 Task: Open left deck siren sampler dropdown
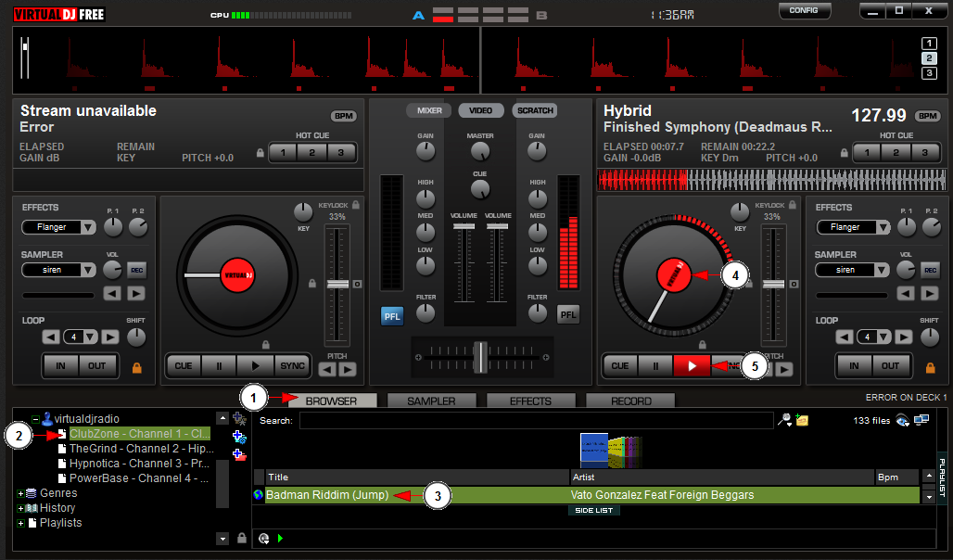[89, 270]
